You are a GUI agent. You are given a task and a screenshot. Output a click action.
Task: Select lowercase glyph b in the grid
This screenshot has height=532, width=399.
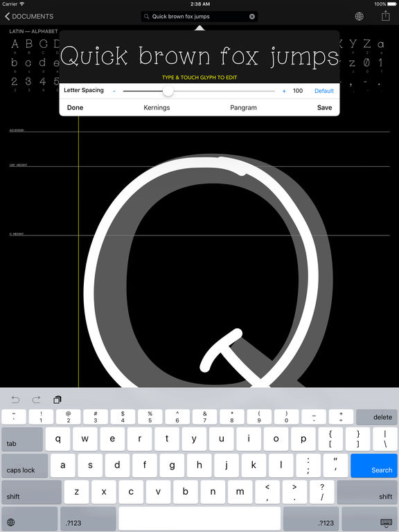[x=15, y=63]
